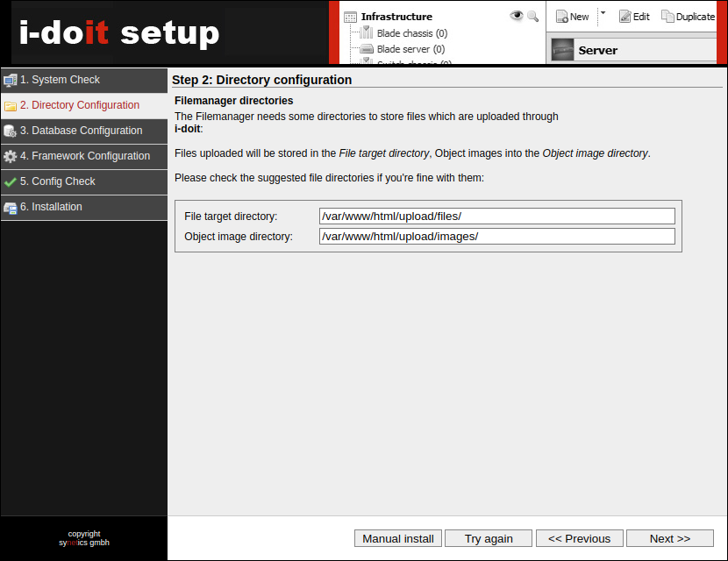Screen dimensions: 728x561
Task: Click the Config Check green checkmark icon
Action: 11,182
